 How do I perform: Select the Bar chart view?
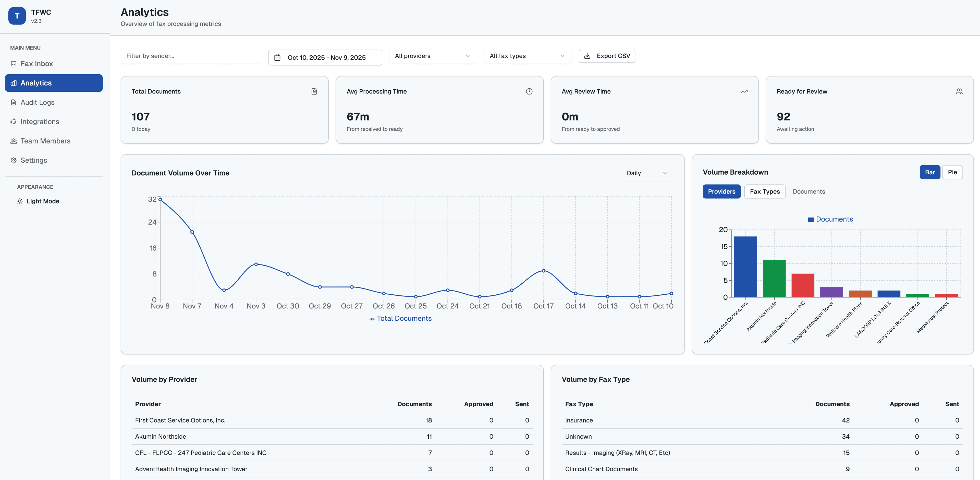tap(929, 172)
